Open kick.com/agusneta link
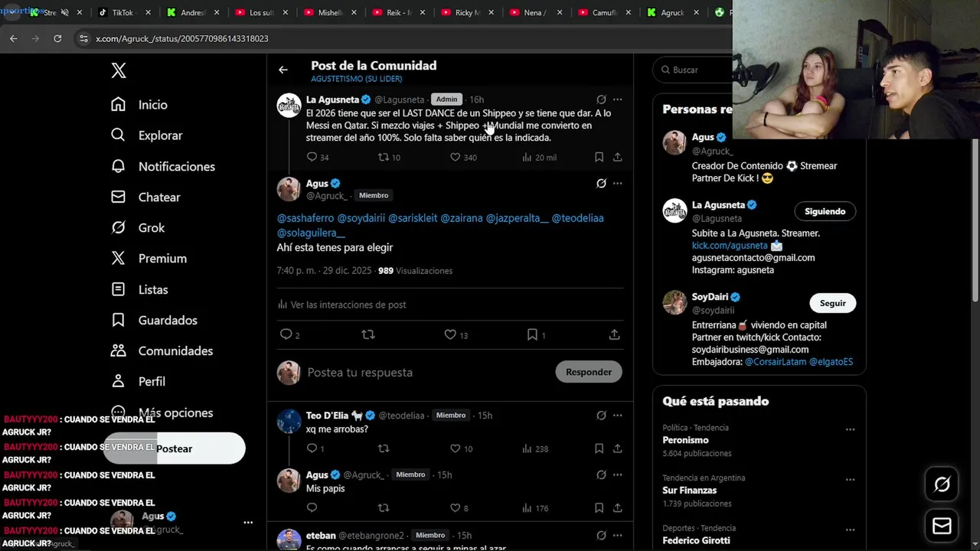Screen dimensions: 980x551 pos(730,246)
